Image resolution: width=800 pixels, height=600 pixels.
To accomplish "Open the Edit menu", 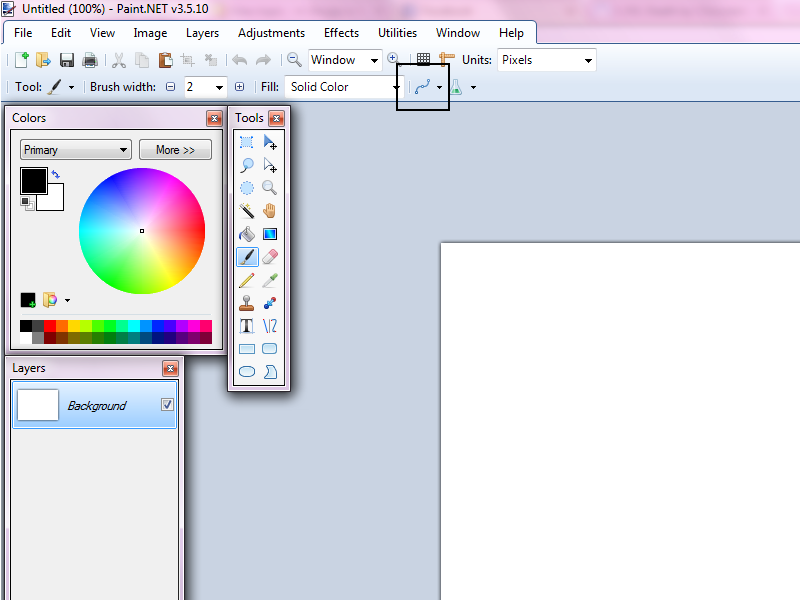I will [x=61, y=33].
